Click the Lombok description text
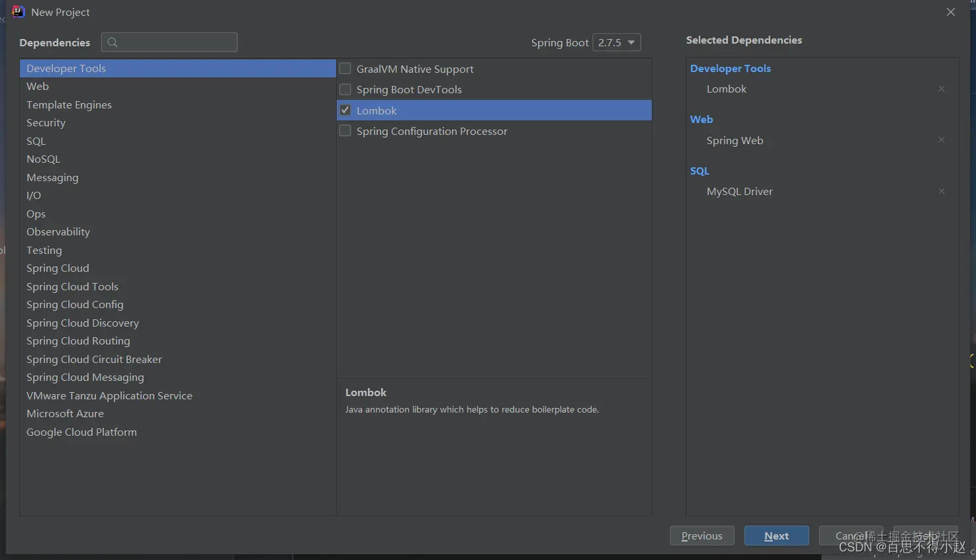The height and width of the screenshot is (560, 976). tap(472, 409)
